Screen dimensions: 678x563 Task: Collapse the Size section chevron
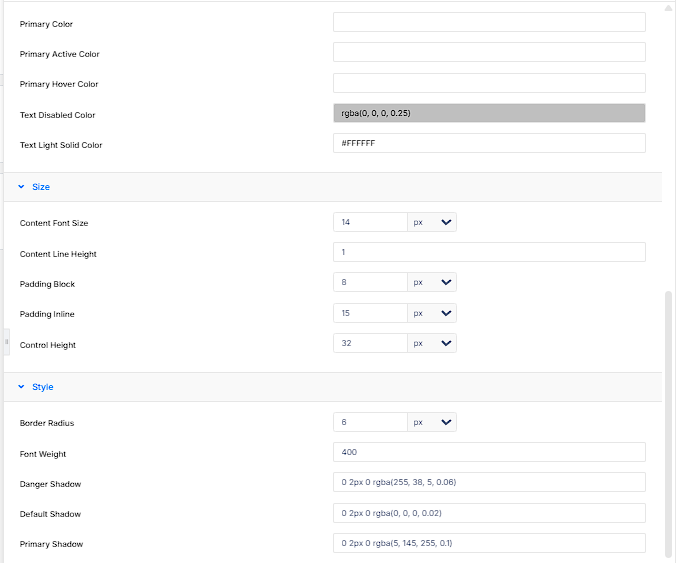point(21,187)
